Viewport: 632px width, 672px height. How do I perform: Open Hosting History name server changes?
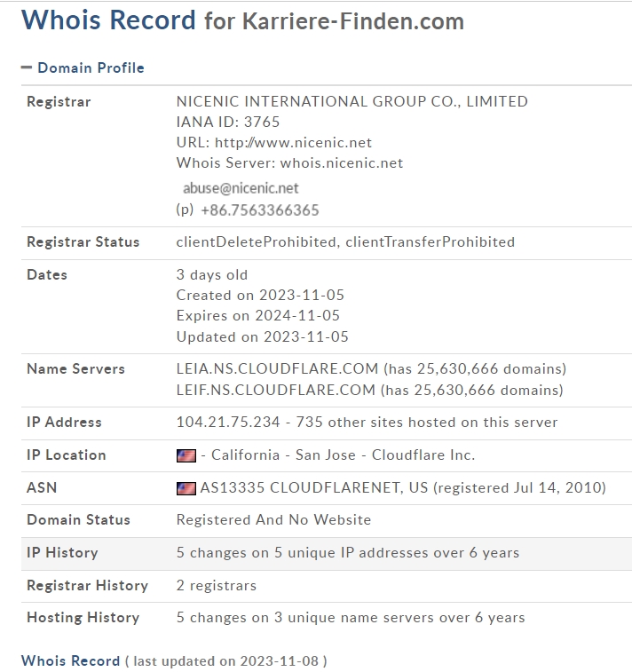(351, 618)
